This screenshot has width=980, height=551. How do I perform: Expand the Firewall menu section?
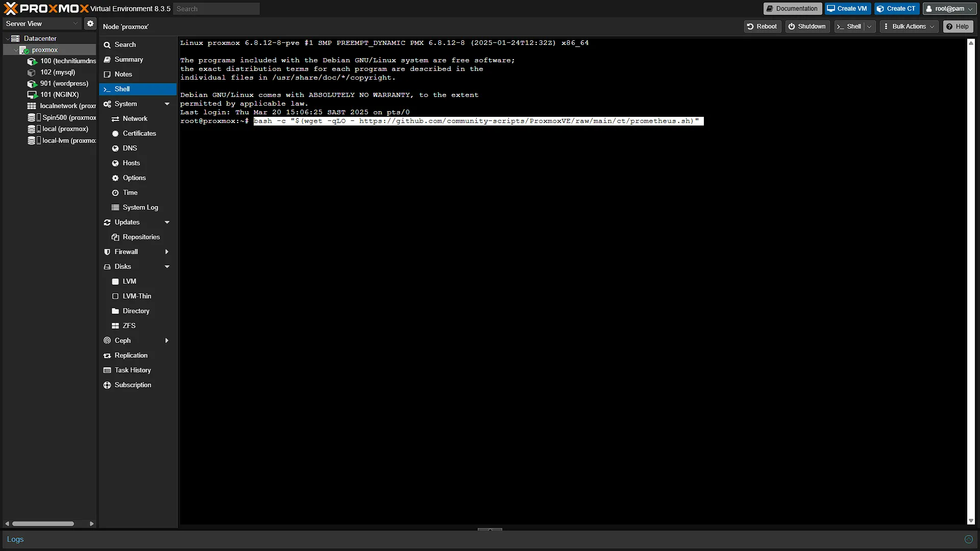[x=167, y=252]
